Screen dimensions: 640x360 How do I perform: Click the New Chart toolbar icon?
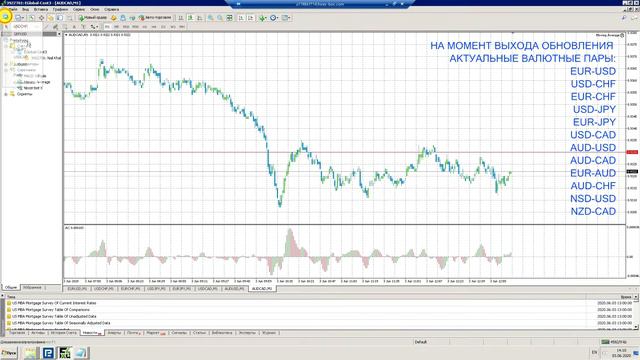tap(5, 17)
